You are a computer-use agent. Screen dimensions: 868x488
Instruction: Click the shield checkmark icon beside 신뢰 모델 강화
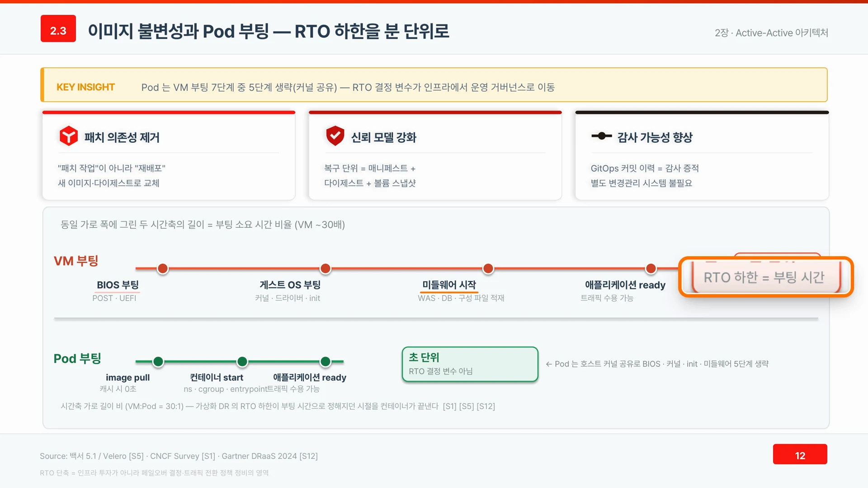(335, 136)
